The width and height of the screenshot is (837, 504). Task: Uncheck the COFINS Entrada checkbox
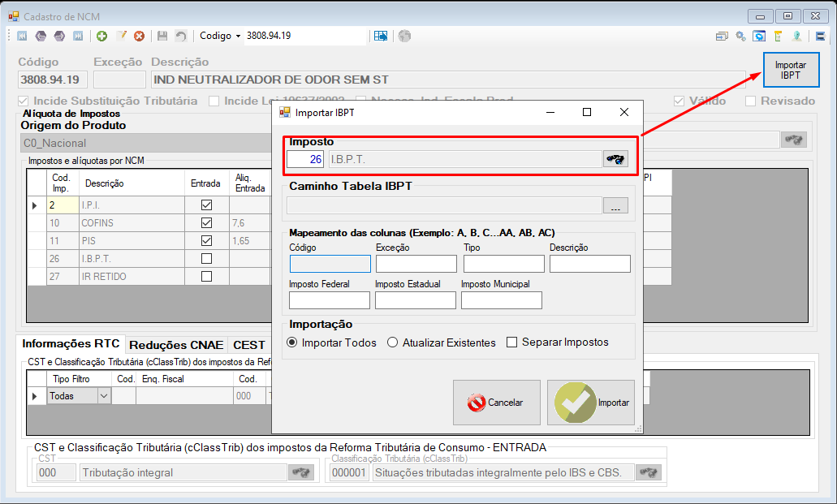[206, 222]
